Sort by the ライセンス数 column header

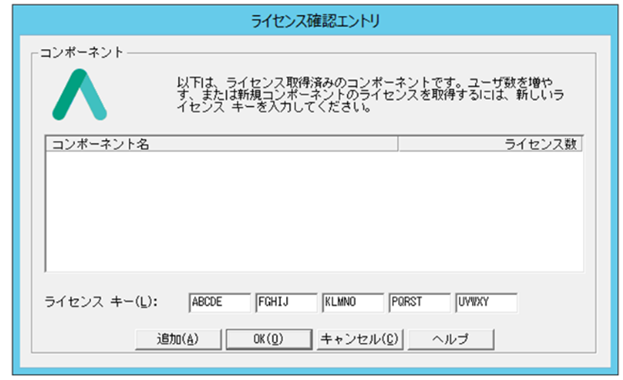pos(490,144)
